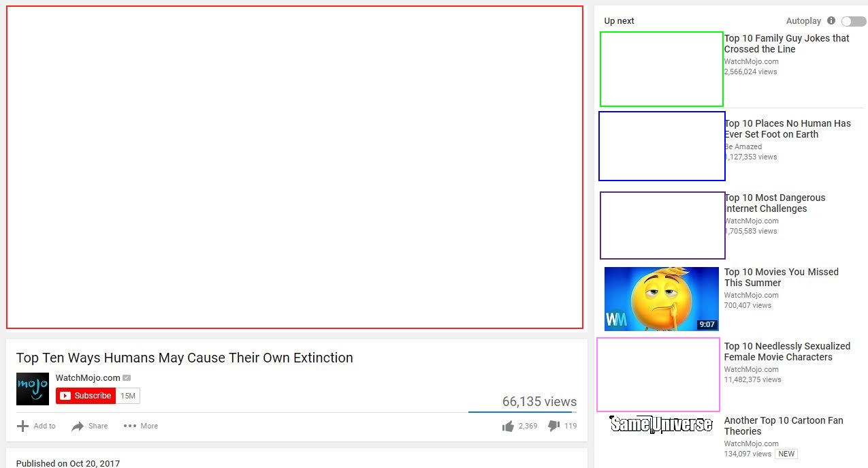Like the video with thumbs up
868x468 pixels.
coord(508,426)
